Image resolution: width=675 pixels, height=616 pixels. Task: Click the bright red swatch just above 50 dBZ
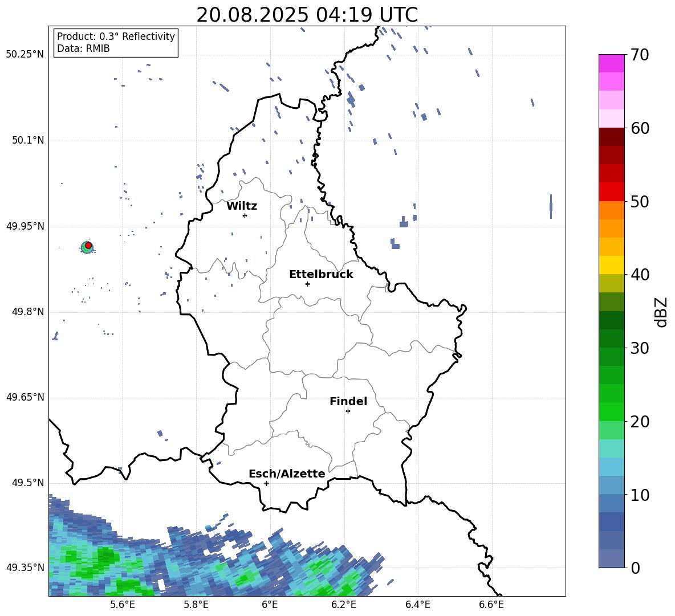coord(612,192)
